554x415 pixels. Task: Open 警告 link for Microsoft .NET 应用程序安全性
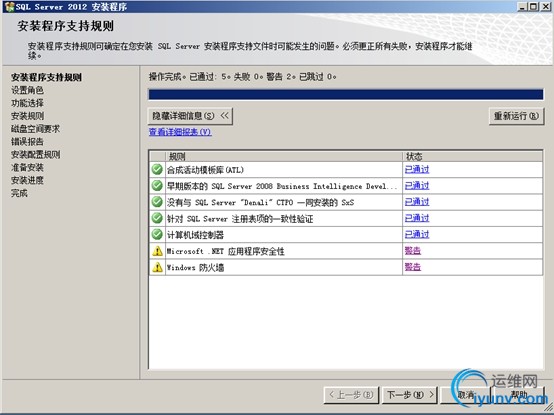pos(413,251)
